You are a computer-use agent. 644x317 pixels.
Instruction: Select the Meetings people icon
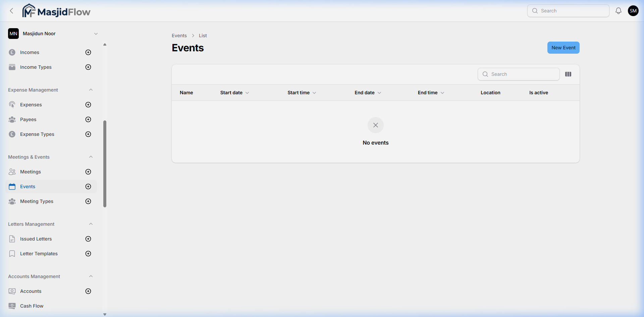[12, 172]
